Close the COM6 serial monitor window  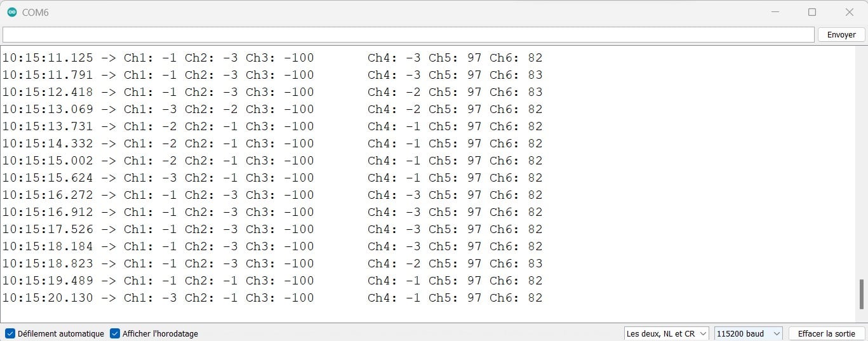(849, 12)
